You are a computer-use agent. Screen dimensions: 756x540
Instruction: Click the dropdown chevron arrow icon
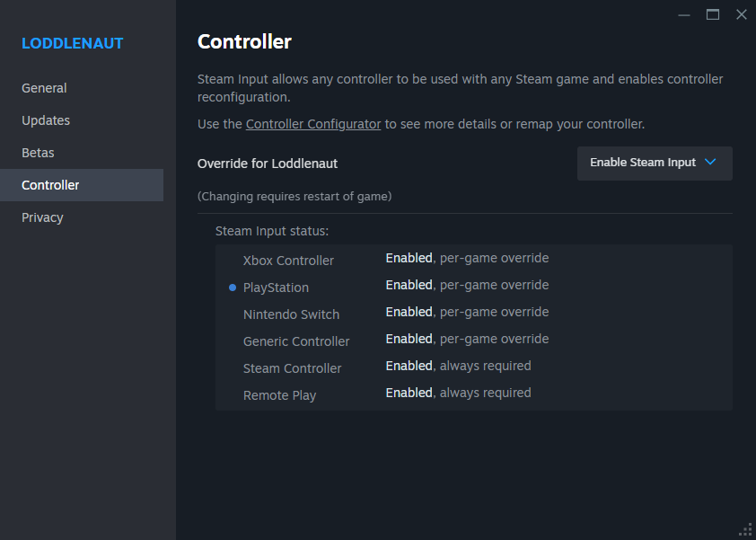710,163
